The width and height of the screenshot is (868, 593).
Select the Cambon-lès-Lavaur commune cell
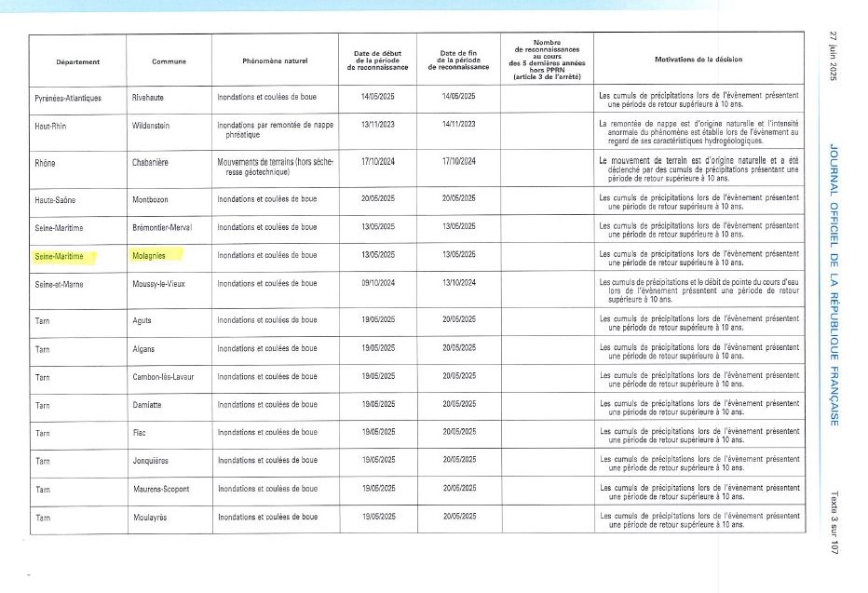[164, 376]
